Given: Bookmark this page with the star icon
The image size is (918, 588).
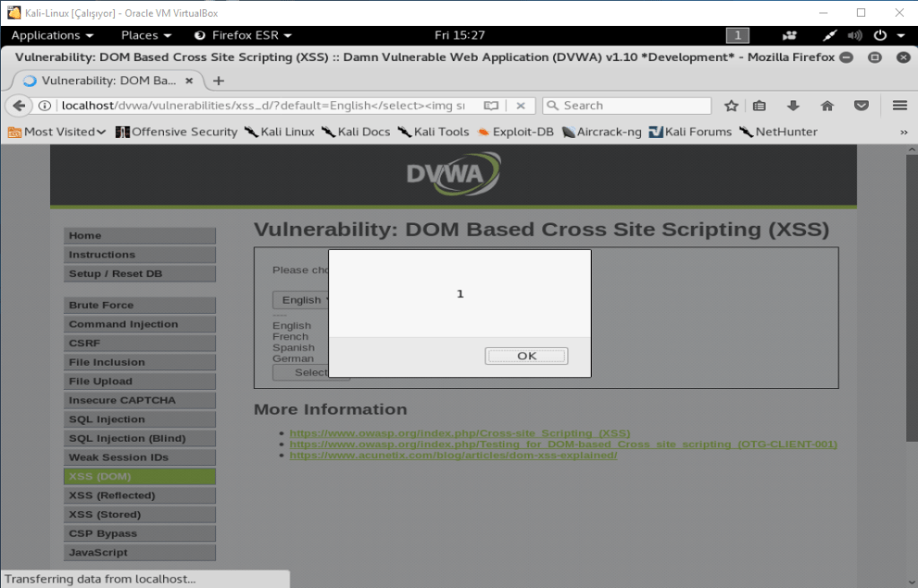Looking at the screenshot, I should (731, 106).
